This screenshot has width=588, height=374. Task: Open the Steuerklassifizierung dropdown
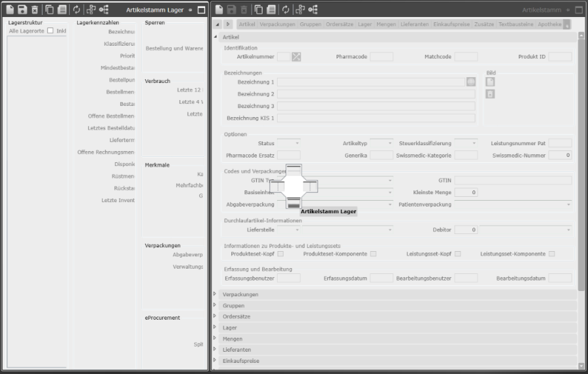(466, 143)
